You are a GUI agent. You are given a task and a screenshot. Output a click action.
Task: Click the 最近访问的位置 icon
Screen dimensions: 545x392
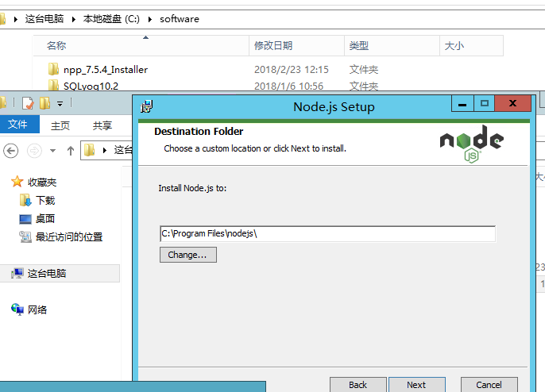click(x=25, y=236)
